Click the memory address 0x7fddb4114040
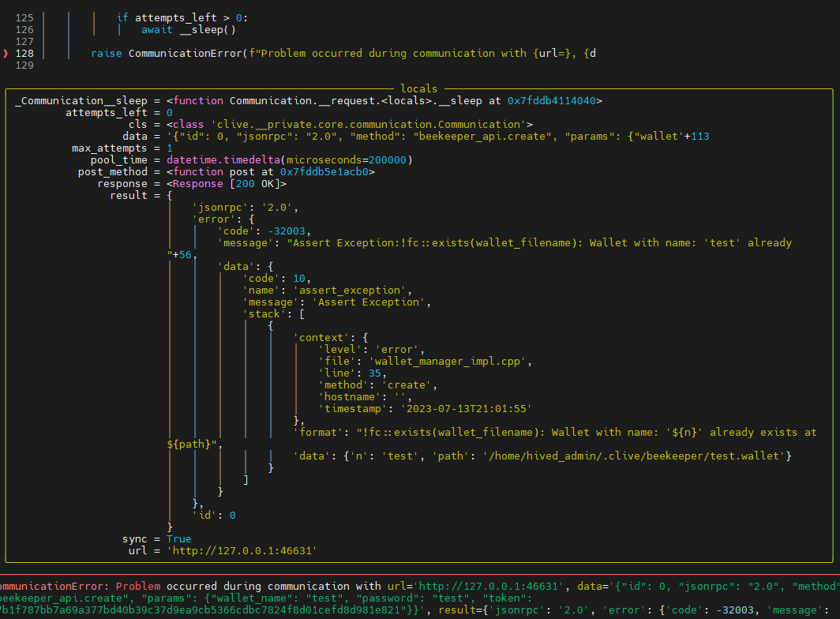Screen dimensions: 840x619 554,100
